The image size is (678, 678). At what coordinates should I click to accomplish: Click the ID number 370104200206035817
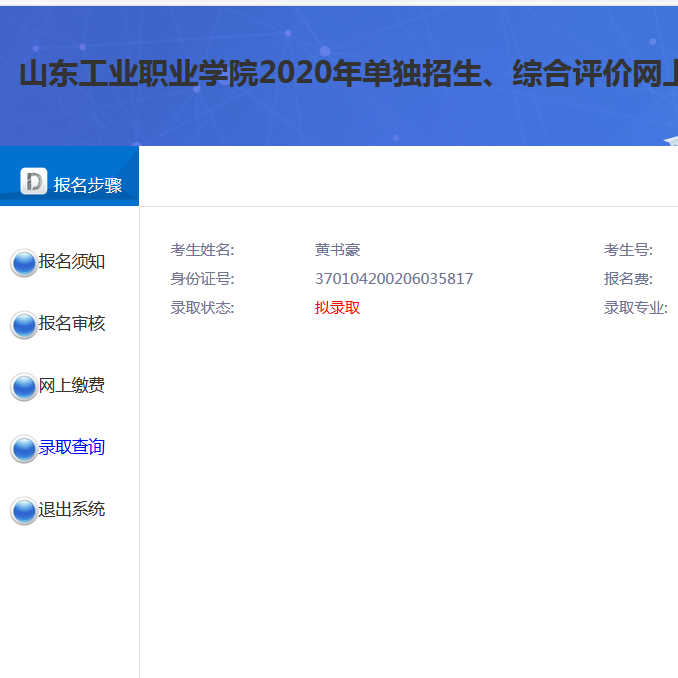(394, 279)
